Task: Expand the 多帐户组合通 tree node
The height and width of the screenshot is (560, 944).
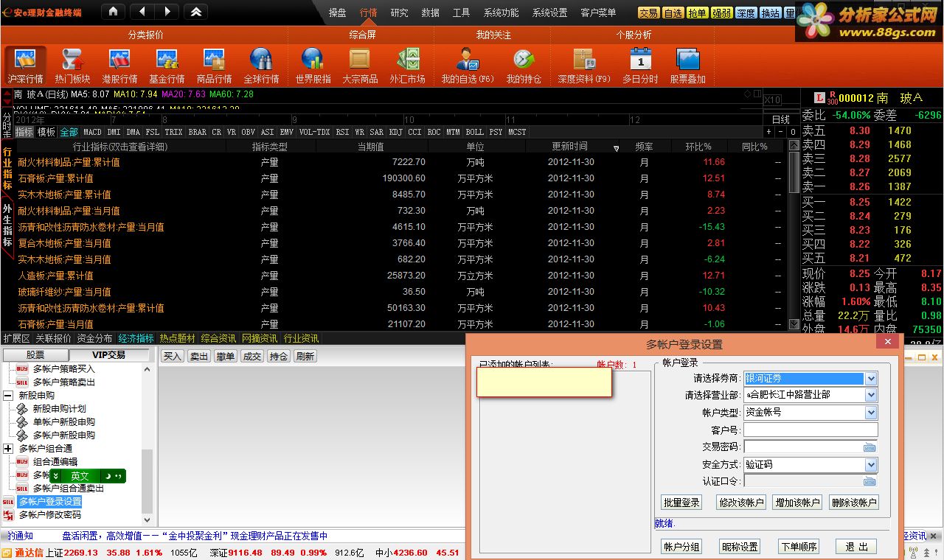Action: tap(8, 449)
